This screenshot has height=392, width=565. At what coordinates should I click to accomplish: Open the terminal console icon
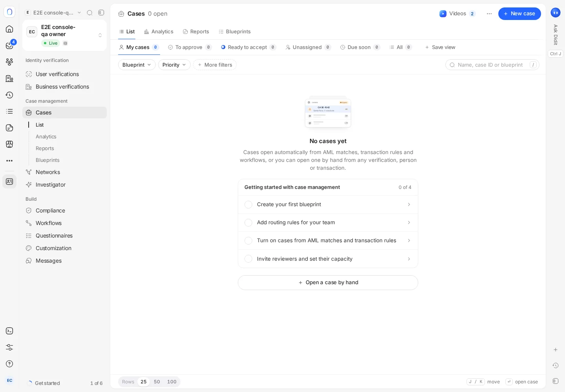[x=9, y=331]
